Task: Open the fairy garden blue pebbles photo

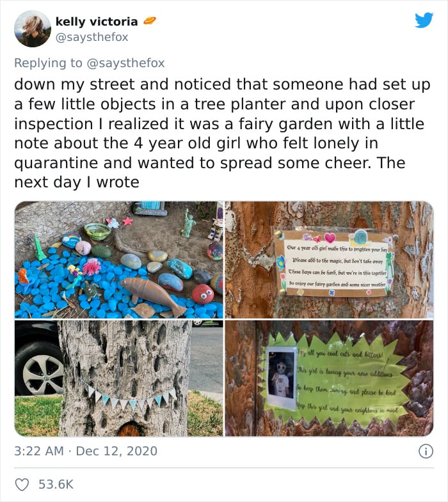Action: click(118, 260)
